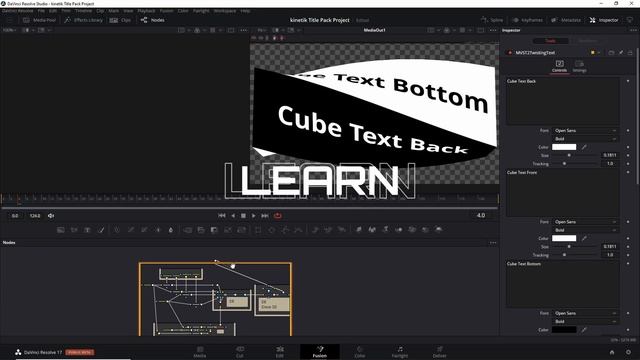Select the Paint tool in Fusion toolbar
Screen dimensions: 640x360
coord(101,230)
